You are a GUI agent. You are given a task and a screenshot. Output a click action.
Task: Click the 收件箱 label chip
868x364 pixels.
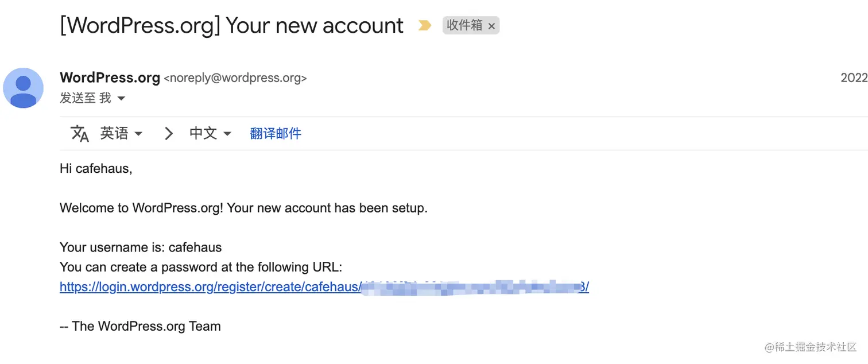pyautogui.click(x=464, y=26)
